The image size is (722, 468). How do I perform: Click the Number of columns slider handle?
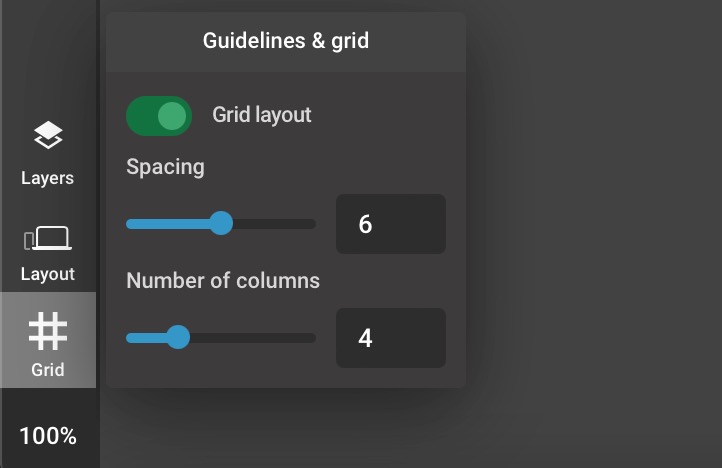tap(178, 338)
